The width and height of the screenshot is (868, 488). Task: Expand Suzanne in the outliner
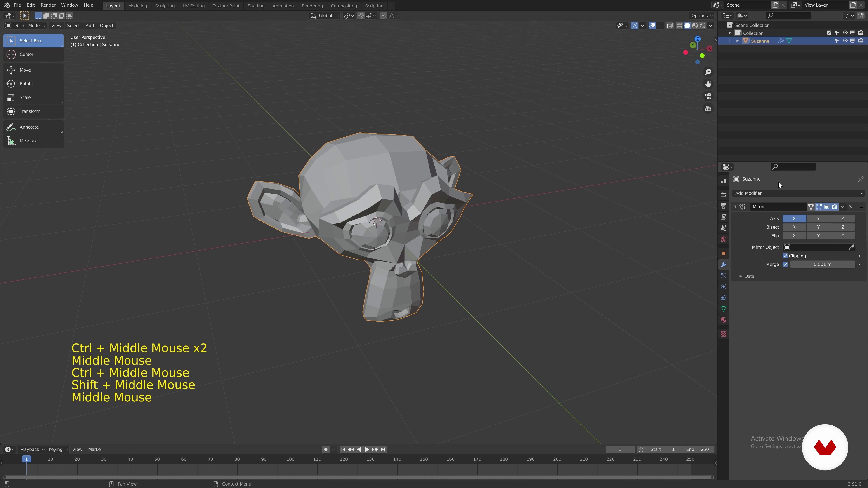click(737, 41)
